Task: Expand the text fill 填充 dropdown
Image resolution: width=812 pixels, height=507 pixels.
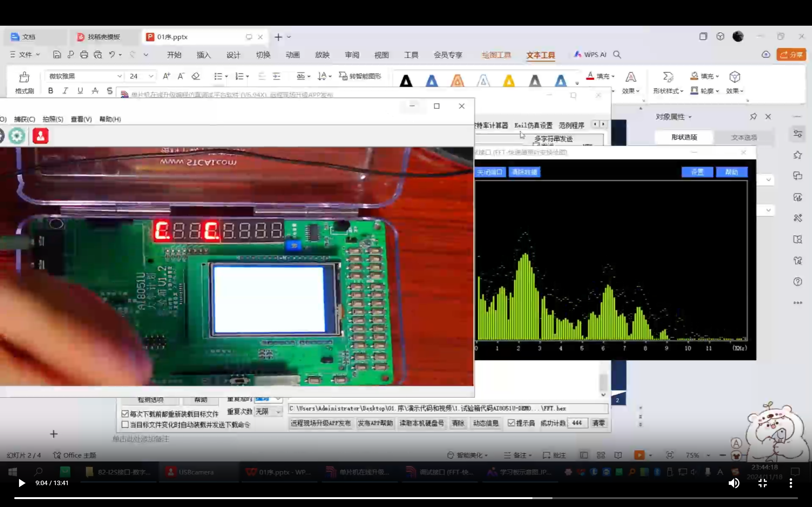Action: click(613, 76)
